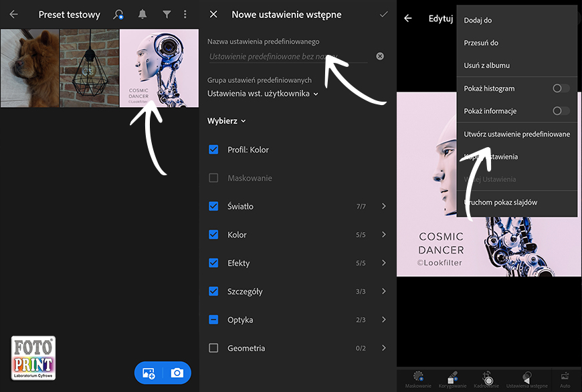The image size is (582, 392).
Task: Click the preset name input field
Action: pyautogui.click(x=288, y=56)
